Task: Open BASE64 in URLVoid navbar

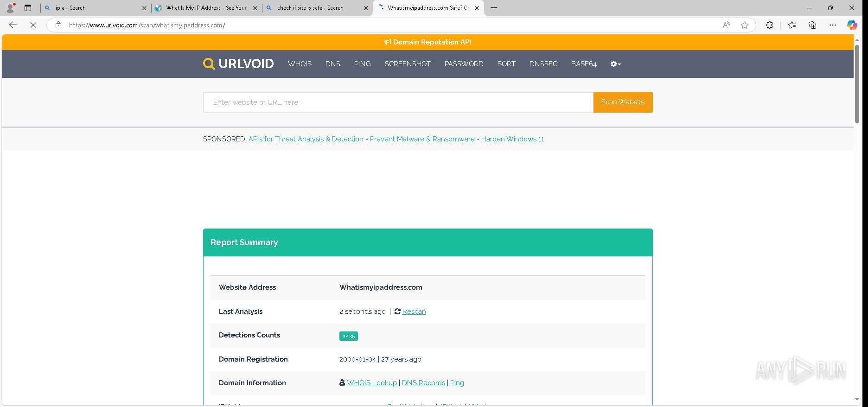Action: coord(584,64)
